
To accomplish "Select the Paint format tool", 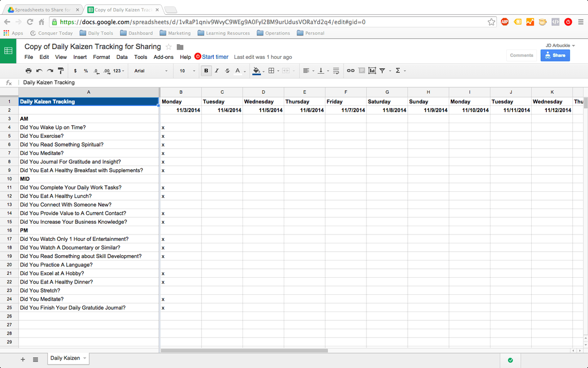I will point(61,71).
